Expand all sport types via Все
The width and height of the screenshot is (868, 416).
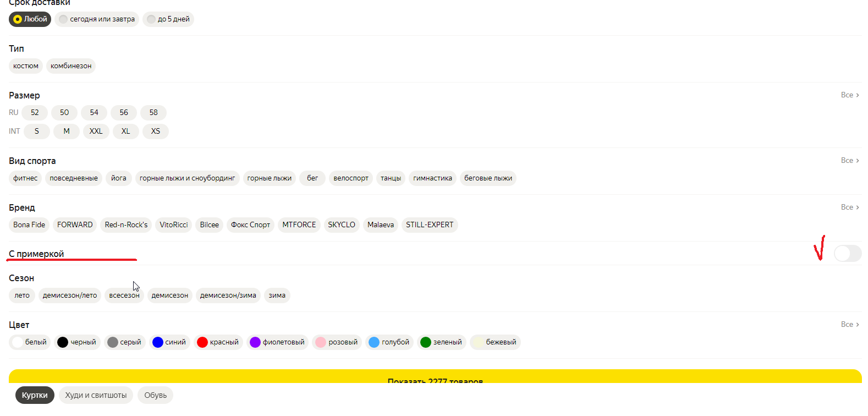pyautogui.click(x=850, y=161)
